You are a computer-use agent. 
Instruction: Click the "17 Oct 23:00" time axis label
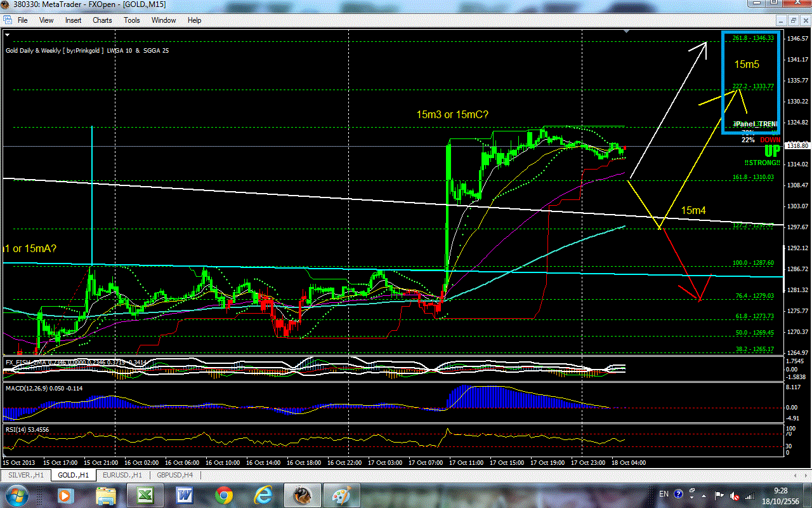[x=588, y=463]
